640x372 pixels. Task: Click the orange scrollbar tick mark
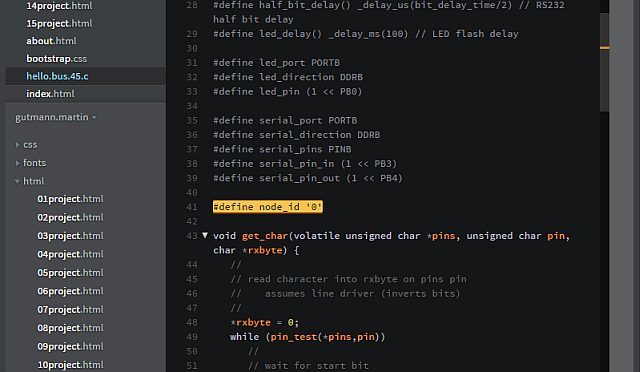tap(604, 48)
